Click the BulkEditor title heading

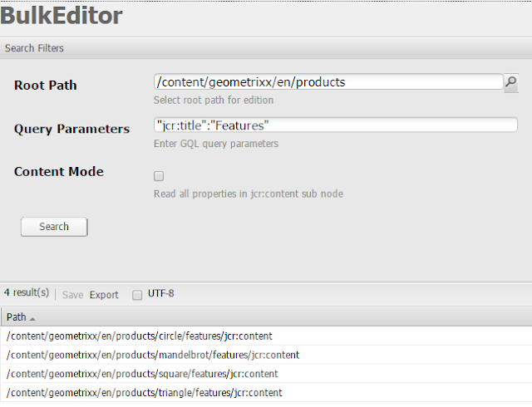[x=61, y=16]
